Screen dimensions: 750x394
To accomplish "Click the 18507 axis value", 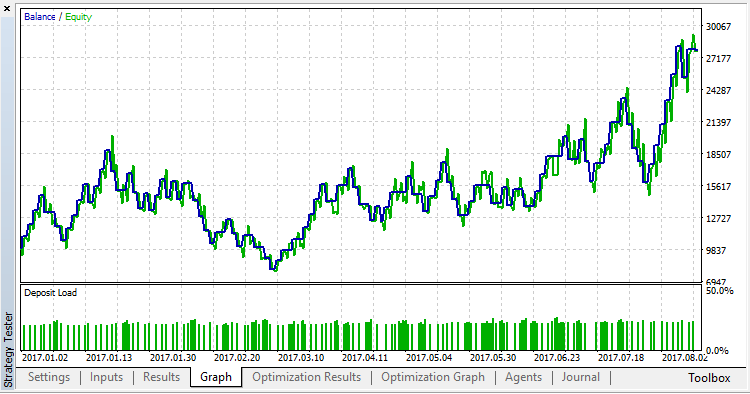I will [x=718, y=154].
